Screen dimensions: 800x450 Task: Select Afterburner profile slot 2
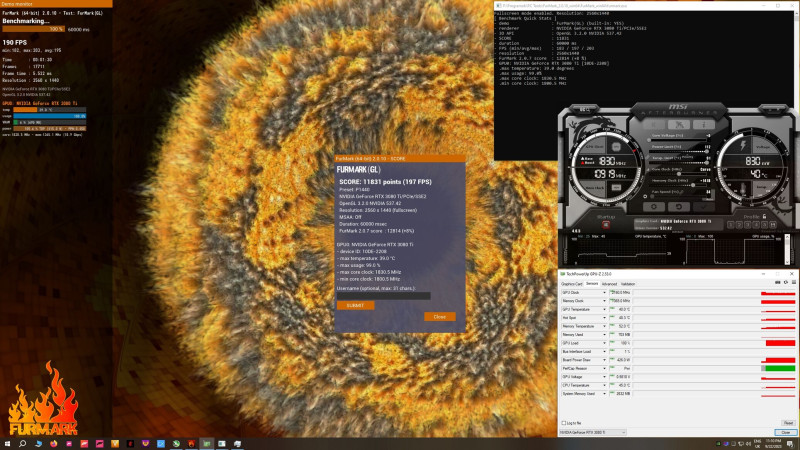click(x=740, y=224)
